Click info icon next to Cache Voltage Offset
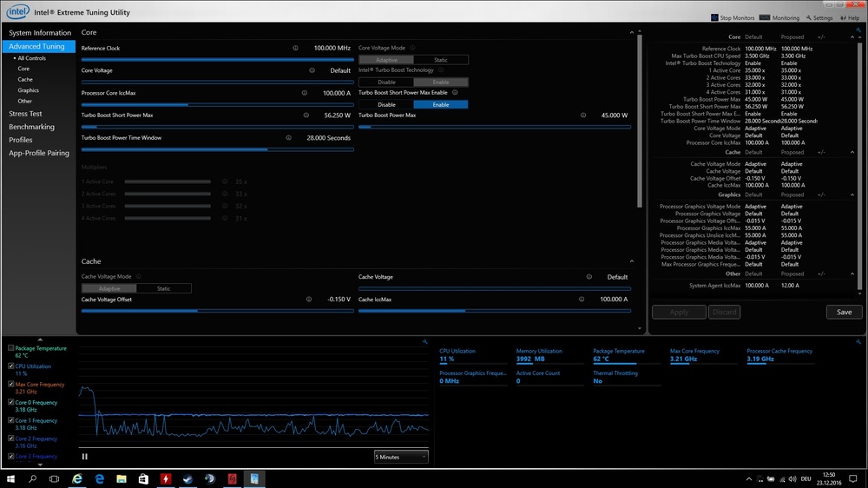 click(x=309, y=300)
